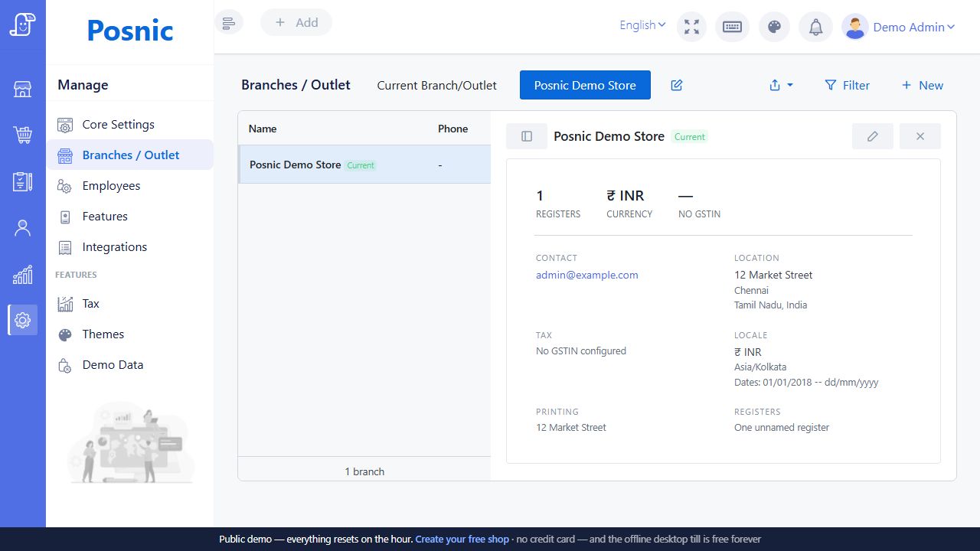This screenshot has width=980, height=551.
Task: Click the Features icon in Manage menu
Action: pos(66,217)
